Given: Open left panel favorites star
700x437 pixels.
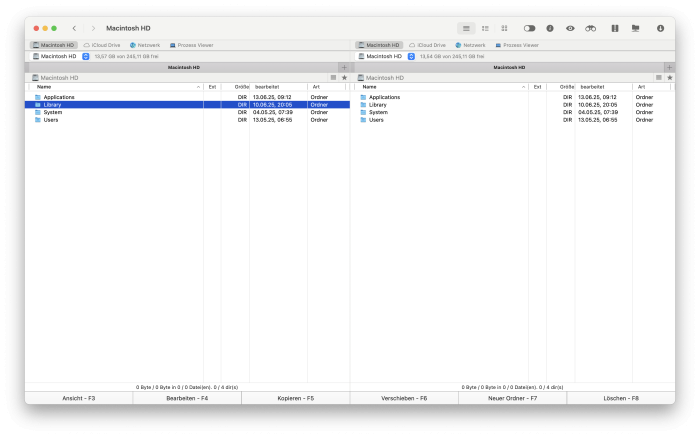Looking at the screenshot, I should [344, 78].
